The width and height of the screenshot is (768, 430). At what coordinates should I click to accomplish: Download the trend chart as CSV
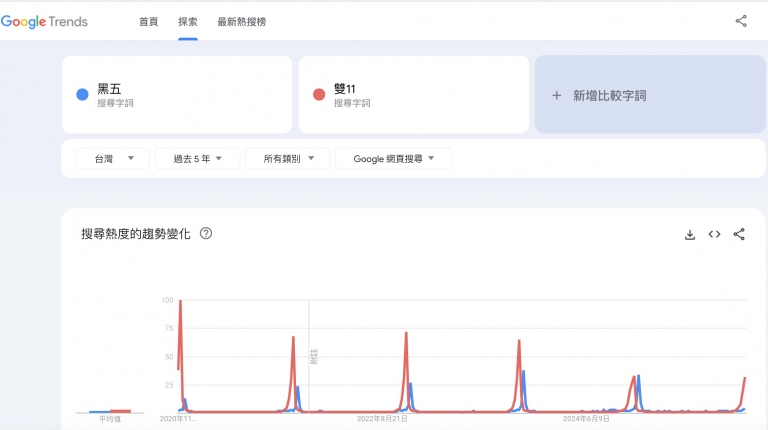689,234
